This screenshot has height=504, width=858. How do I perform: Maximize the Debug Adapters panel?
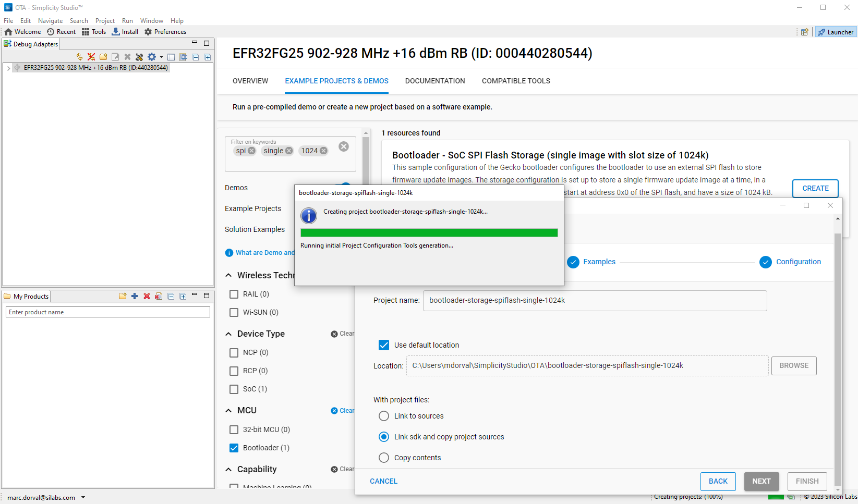tap(207, 43)
